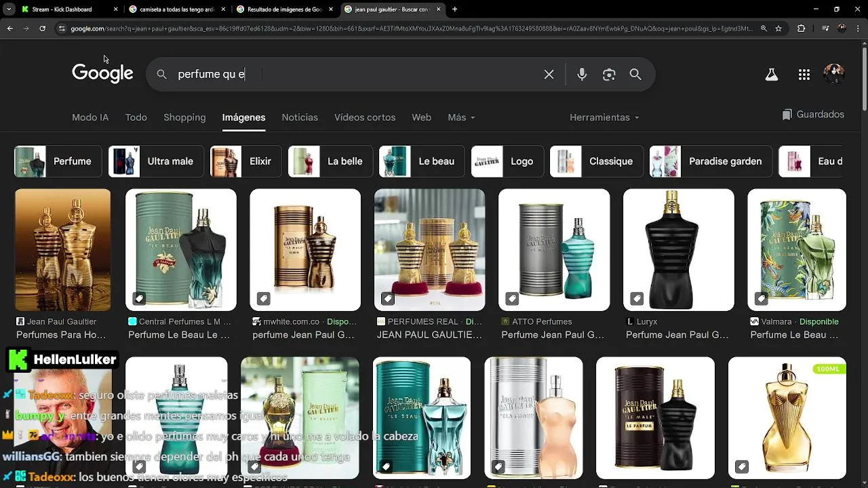Open media controls icon in toolbar
This screenshot has width=868, height=488.
tap(825, 28)
